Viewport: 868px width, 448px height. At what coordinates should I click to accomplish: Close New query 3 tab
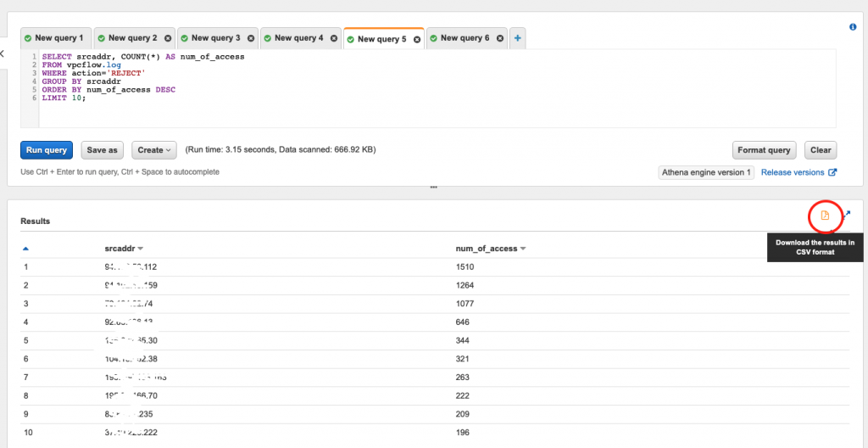coord(251,38)
